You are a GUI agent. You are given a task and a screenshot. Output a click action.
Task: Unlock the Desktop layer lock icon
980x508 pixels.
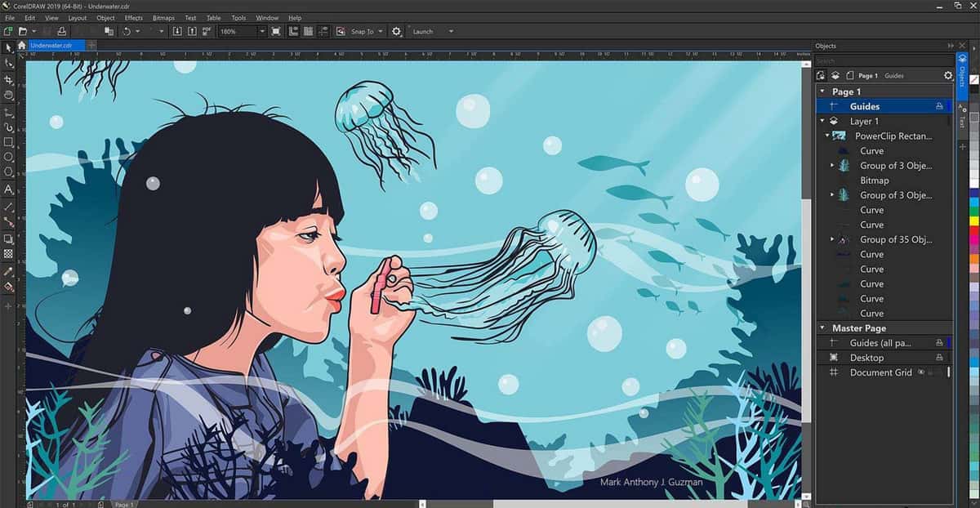pyautogui.click(x=938, y=357)
